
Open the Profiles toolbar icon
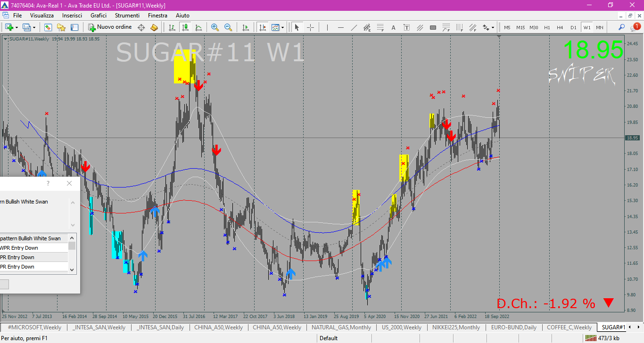(x=26, y=27)
